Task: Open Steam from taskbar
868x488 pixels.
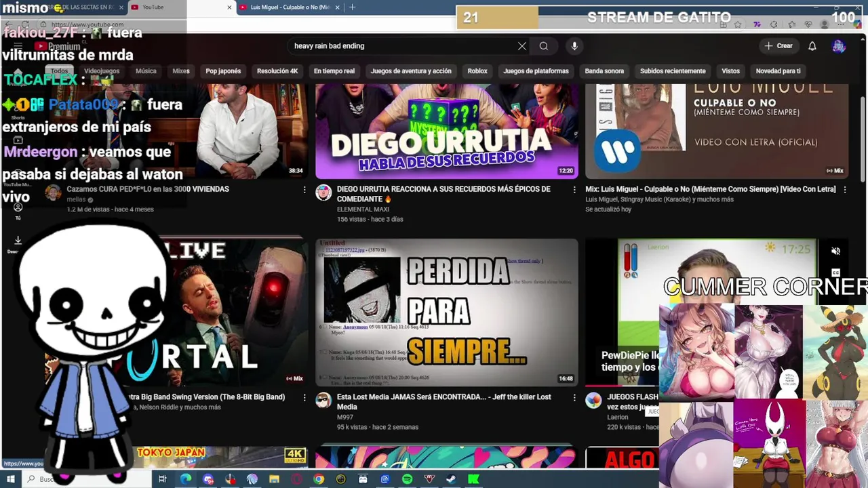Action: [451, 479]
